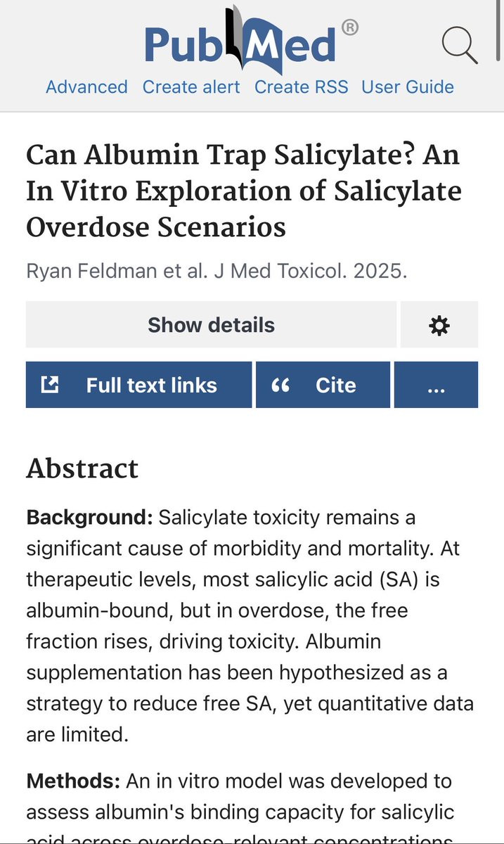504x844 pixels.
Task: Click the quotation mark icon on Cite
Action: pos(280,385)
